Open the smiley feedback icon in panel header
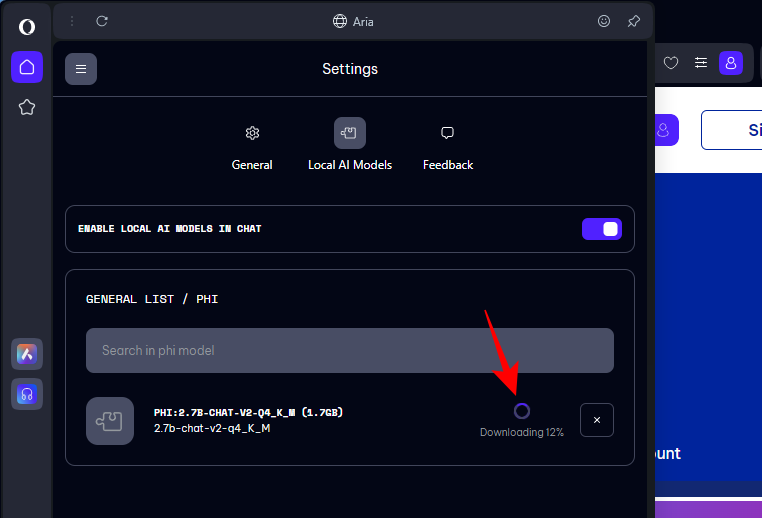This screenshot has width=762, height=518. 604,21
